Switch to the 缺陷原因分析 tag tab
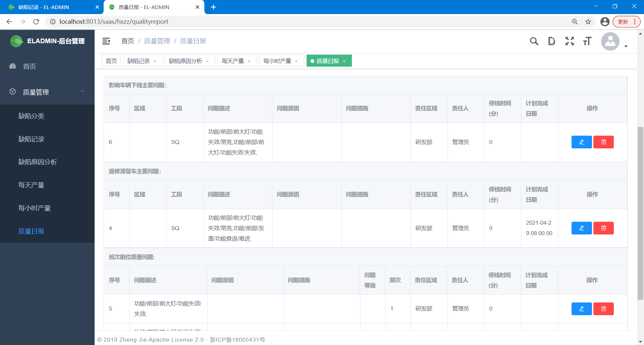The width and height of the screenshot is (644, 345). [185, 61]
